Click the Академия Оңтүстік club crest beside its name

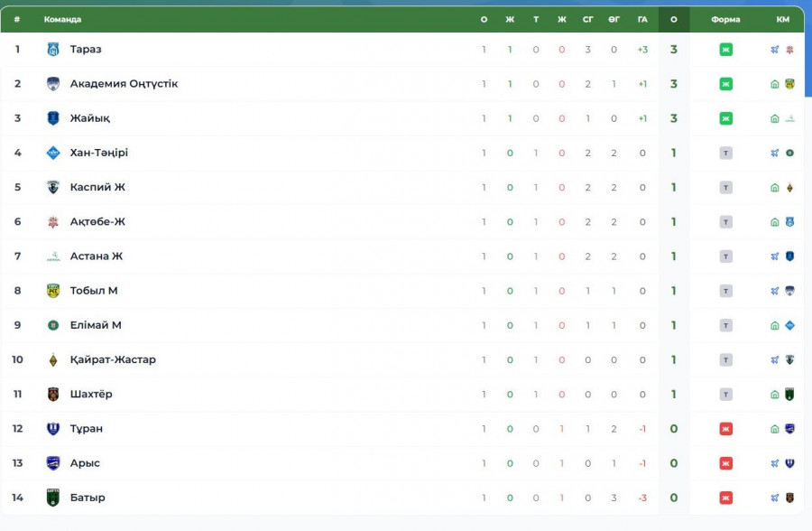pyautogui.click(x=52, y=84)
